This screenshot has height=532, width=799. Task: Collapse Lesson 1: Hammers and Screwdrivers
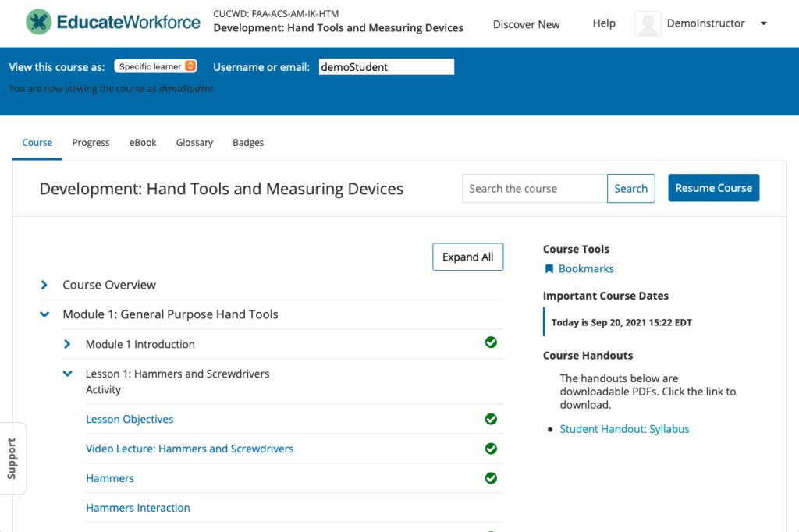pyautogui.click(x=67, y=374)
